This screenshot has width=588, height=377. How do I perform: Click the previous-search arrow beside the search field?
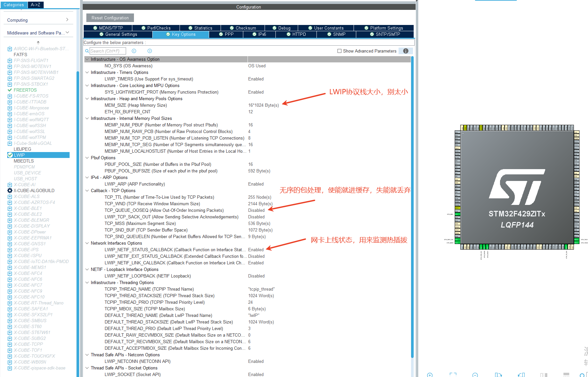click(134, 51)
